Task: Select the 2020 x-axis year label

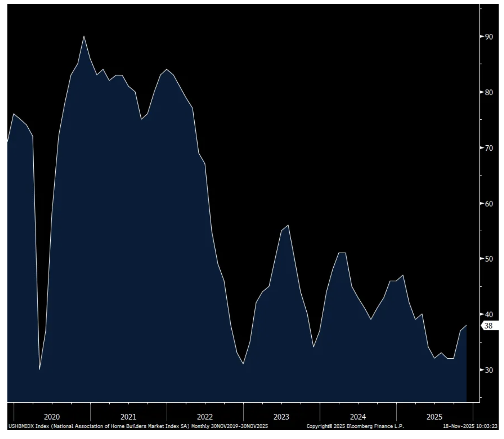Action: 52,417
